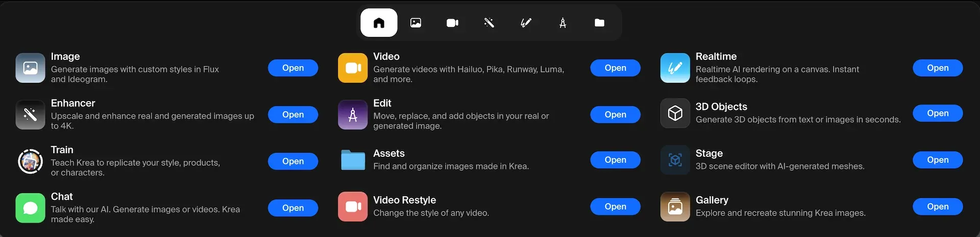The width and height of the screenshot is (980, 237).
Task: Click the purple Edit tile icon
Action: coord(353,114)
